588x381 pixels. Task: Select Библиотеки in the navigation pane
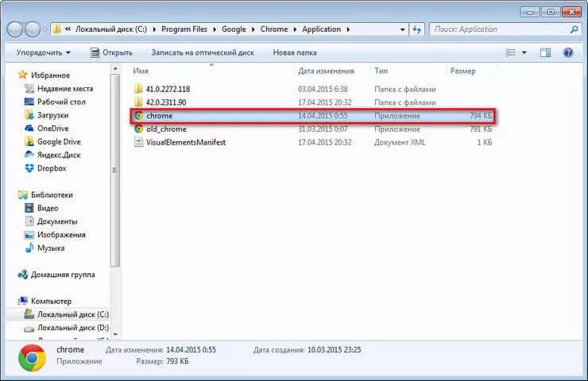[x=52, y=194]
